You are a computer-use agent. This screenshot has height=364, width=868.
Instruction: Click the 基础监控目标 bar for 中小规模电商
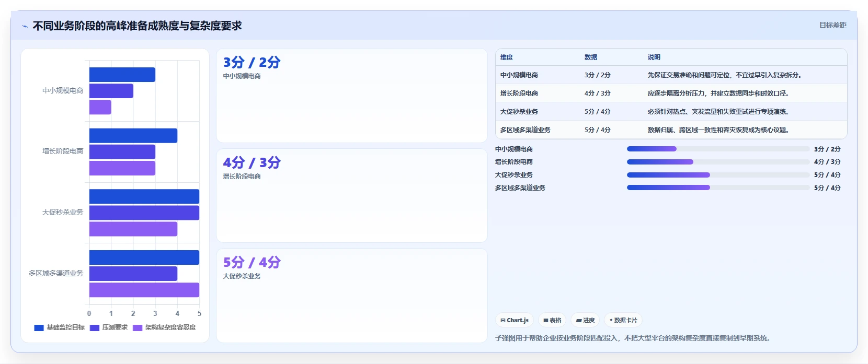[122, 75]
